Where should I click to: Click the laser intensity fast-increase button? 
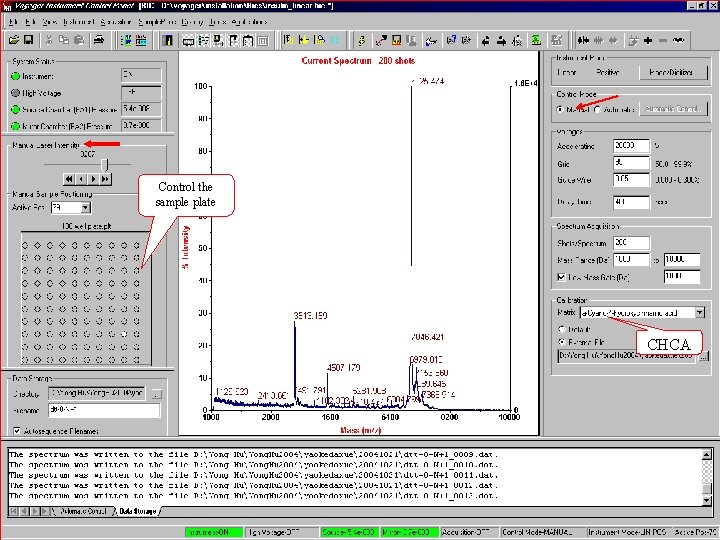[x=105, y=179]
